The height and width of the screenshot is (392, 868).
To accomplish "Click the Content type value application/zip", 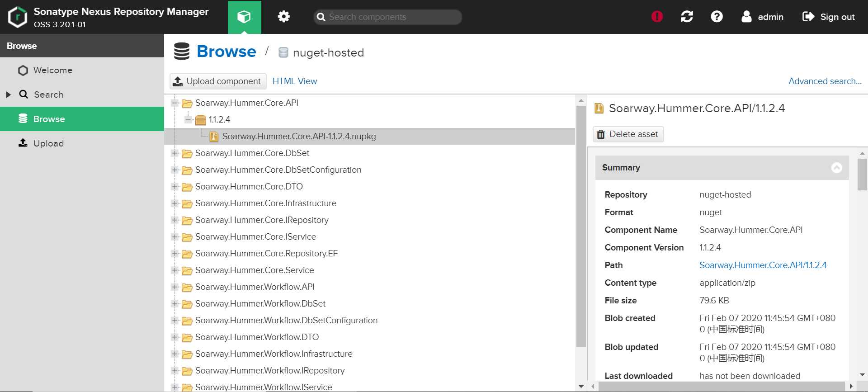I will coord(727,283).
